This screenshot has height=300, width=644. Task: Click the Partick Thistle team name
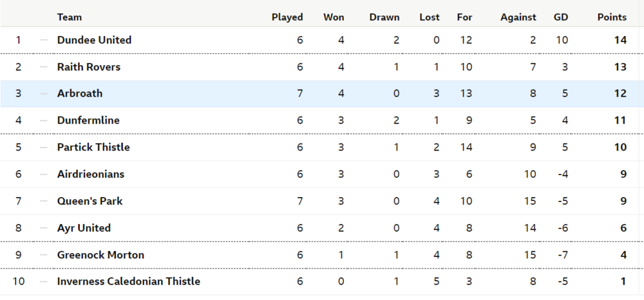(93, 147)
